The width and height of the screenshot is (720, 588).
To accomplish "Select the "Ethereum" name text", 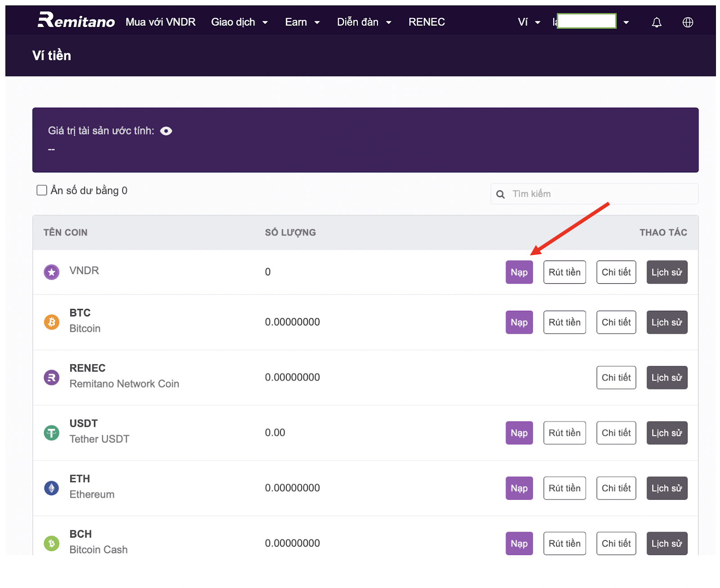I will click(x=92, y=495).
